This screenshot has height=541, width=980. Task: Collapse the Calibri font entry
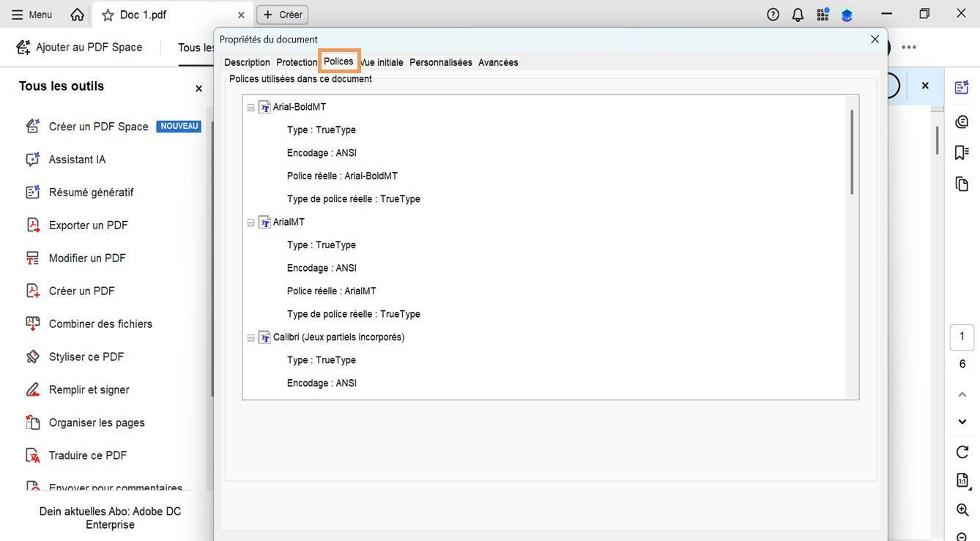(x=251, y=338)
